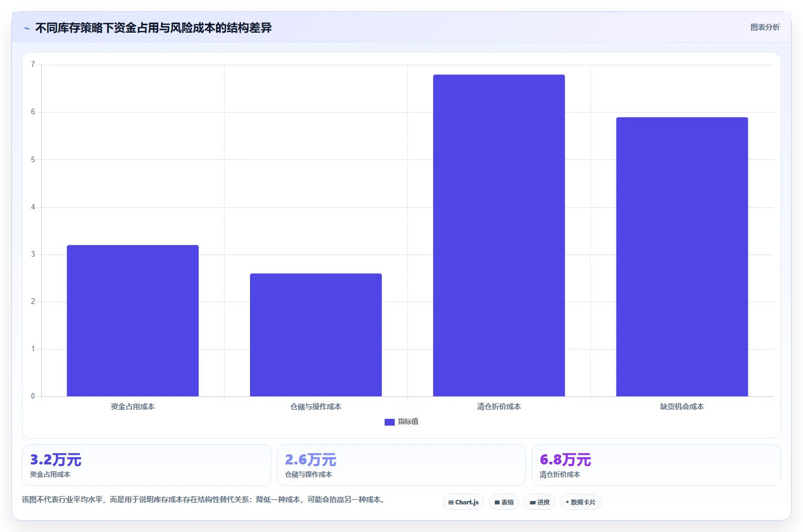Click the icon inside the 进度 chip
Screen dimensions: 803x532
(x=532, y=503)
